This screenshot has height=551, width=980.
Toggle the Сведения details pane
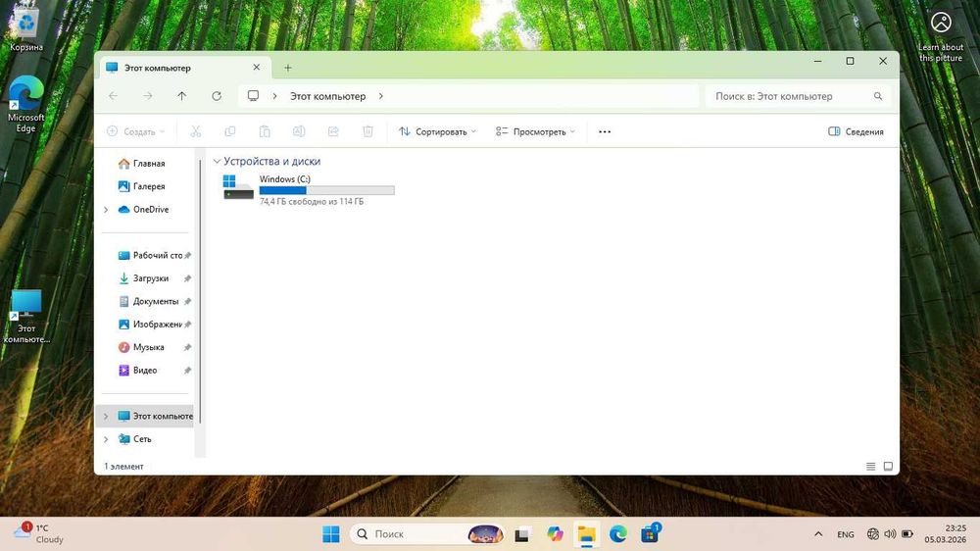coord(856,131)
